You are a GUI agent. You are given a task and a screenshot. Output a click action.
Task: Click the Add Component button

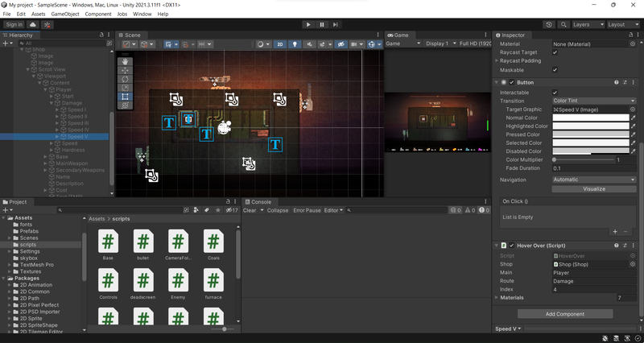pos(564,314)
